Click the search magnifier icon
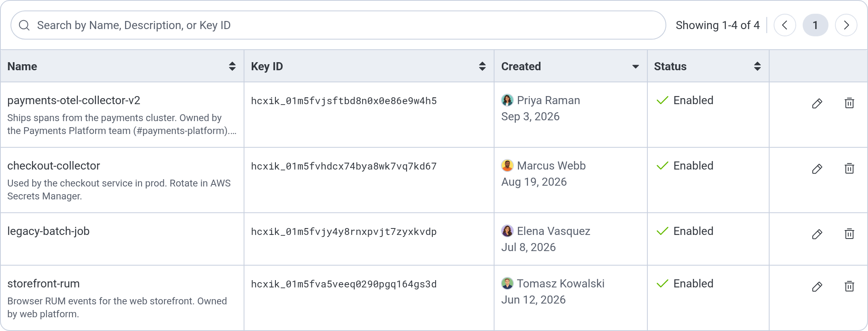The height and width of the screenshot is (331, 868). point(24,25)
